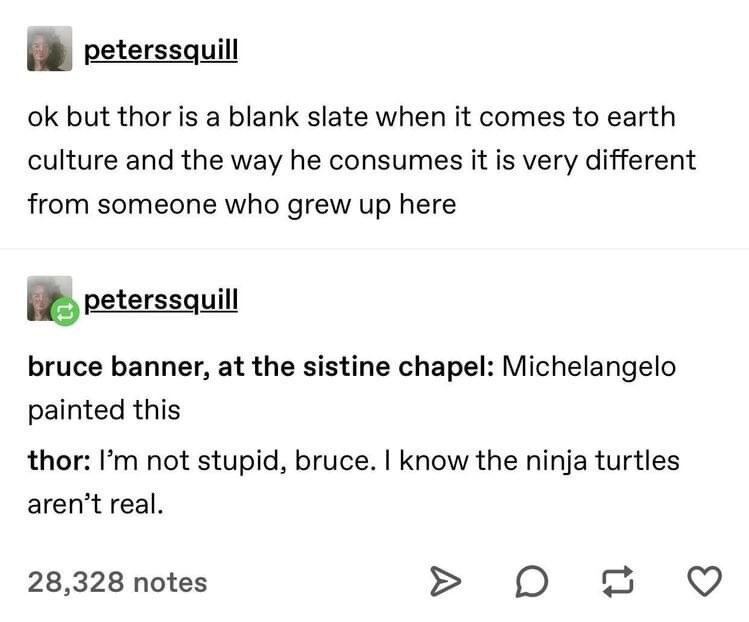749x622 pixels.
Task: Visit the lower peterssquill reblog username link
Action: click(160, 300)
